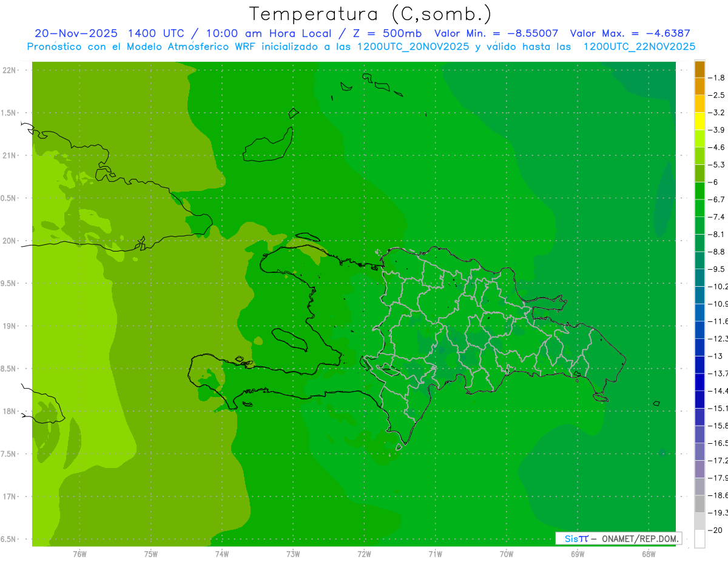Screen dimensions: 728x562
Task: Click the -2.5 color scale label
Action: [716, 95]
